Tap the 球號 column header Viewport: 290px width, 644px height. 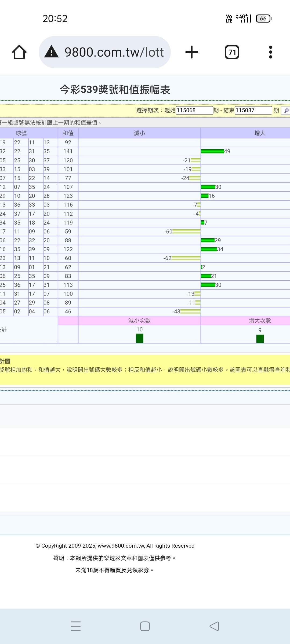click(21, 133)
